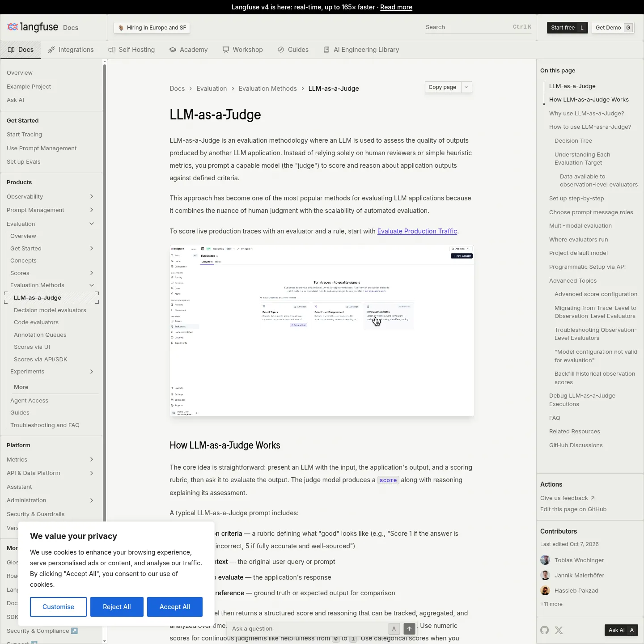This screenshot has height=644, width=644.
Task: Expand the Prompt Management section
Action: (x=92, y=210)
